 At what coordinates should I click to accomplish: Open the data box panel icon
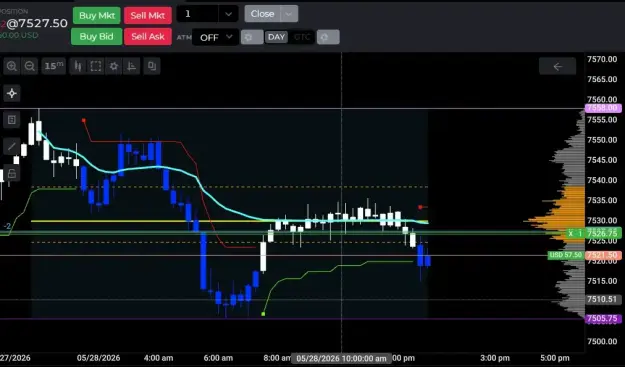point(12,120)
